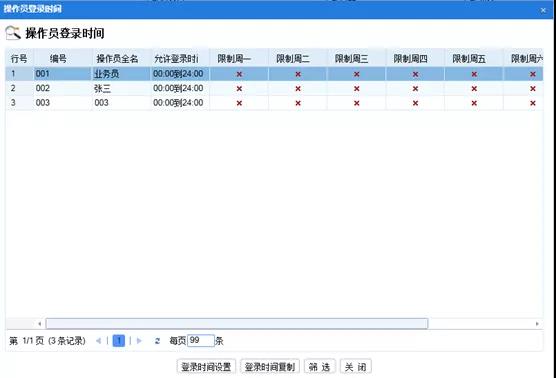Click the 筛选 filter button
This screenshot has height=378, width=556.
pyautogui.click(x=319, y=367)
